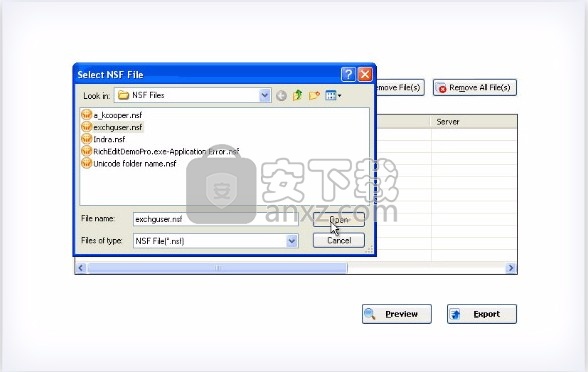Image resolution: width=588 pixels, height=372 pixels.
Task: Click the Preview button
Action: point(397,314)
